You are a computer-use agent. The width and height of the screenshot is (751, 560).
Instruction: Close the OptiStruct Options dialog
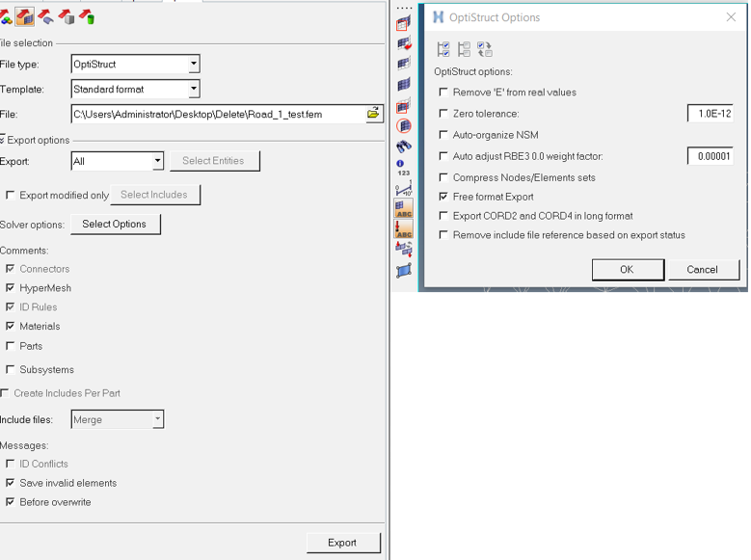point(731,17)
